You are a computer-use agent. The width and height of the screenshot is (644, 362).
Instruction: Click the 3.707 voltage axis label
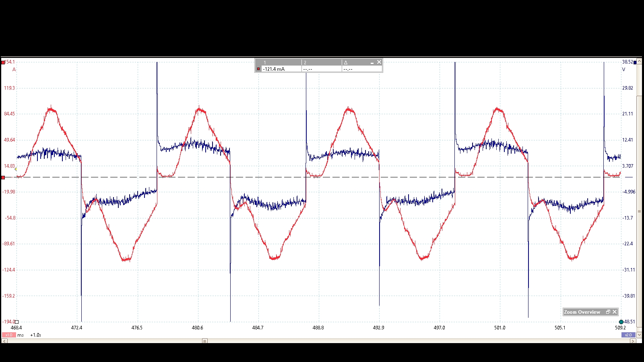[x=627, y=166]
